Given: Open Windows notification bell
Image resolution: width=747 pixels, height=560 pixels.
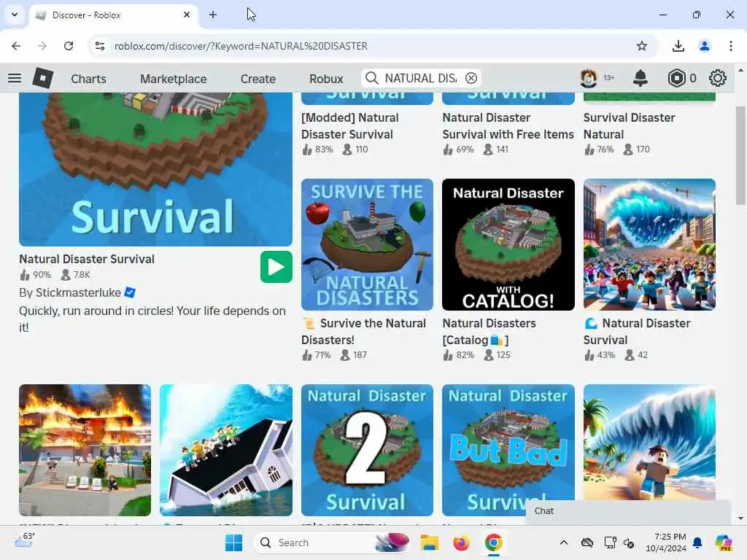Looking at the screenshot, I should (697, 542).
